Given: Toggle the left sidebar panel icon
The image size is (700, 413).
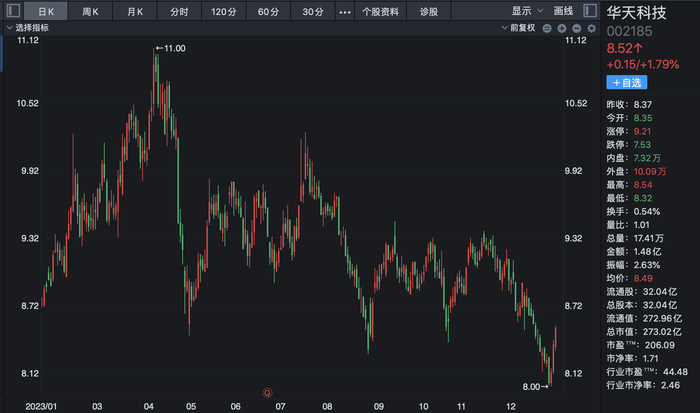Looking at the screenshot, I should 13,11.
